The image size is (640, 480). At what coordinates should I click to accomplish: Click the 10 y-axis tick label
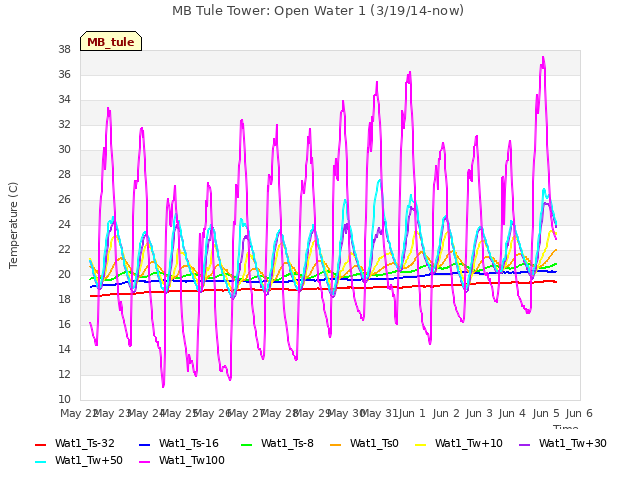tap(64, 400)
